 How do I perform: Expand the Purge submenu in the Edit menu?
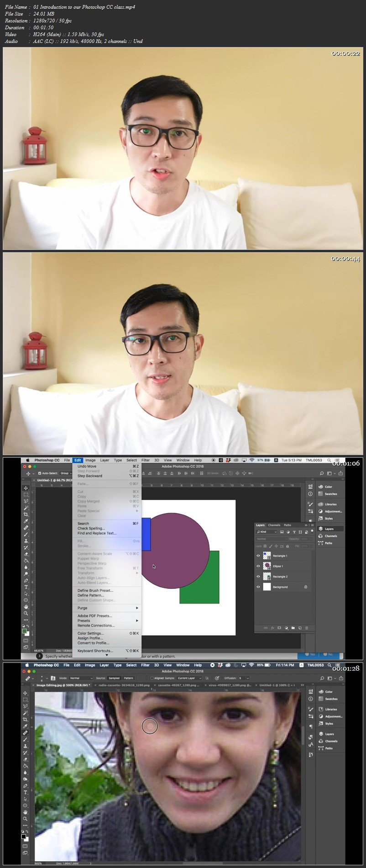107,608
